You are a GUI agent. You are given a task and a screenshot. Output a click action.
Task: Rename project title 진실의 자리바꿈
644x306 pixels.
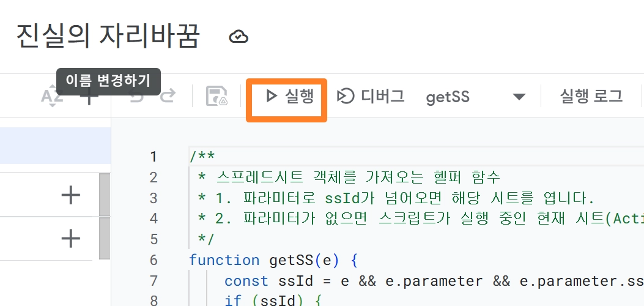108,36
